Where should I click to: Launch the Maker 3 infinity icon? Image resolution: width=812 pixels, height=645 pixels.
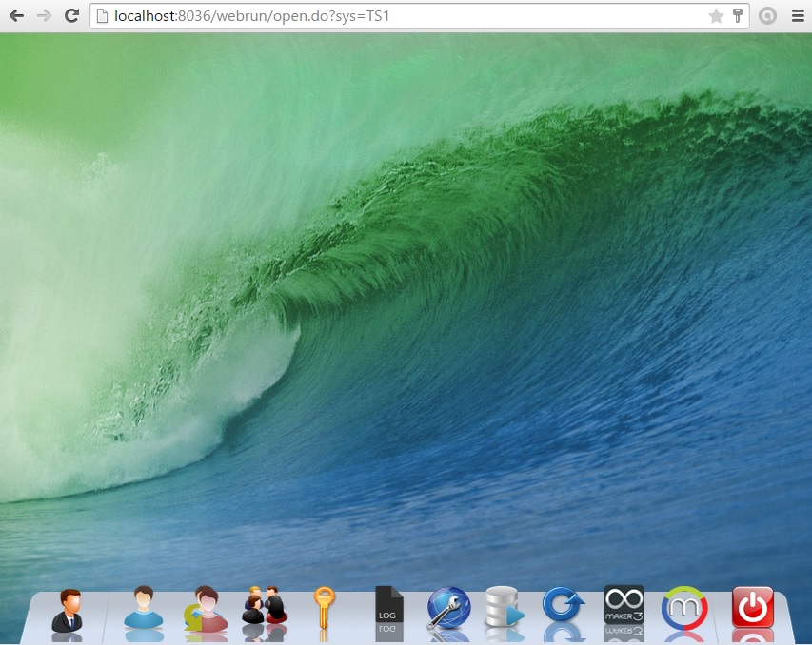624,605
